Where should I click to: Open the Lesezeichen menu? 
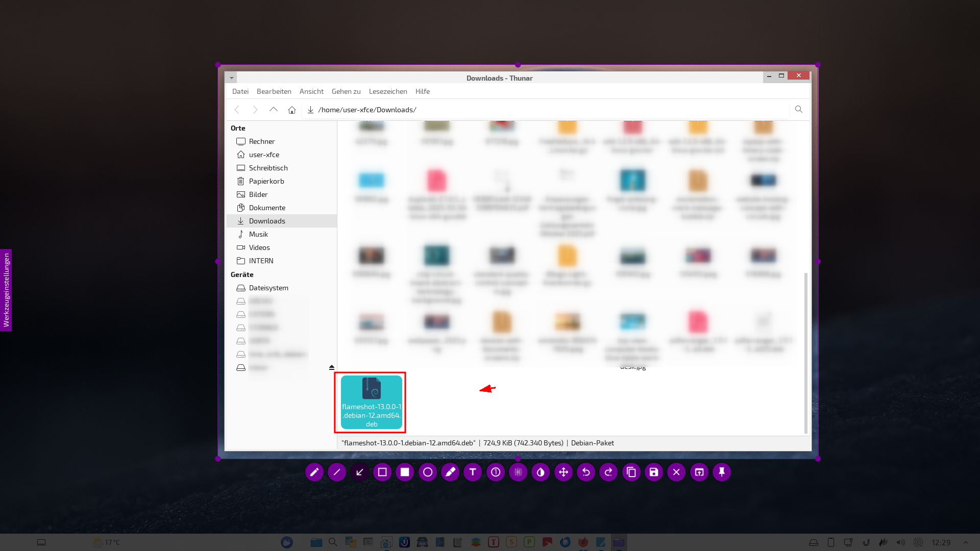coord(388,91)
